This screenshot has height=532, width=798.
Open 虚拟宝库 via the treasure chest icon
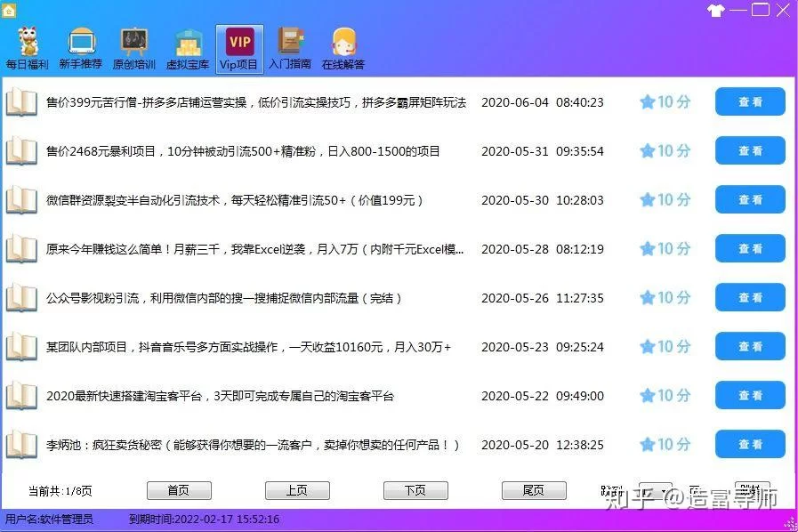point(187,42)
